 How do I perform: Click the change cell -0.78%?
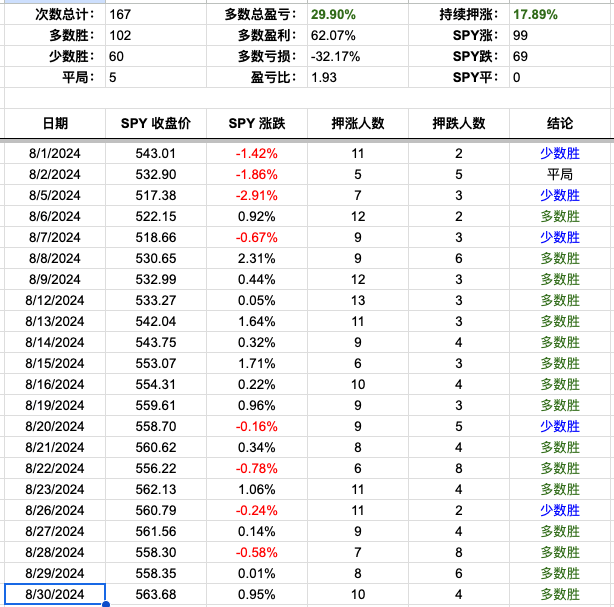click(257, 468)
